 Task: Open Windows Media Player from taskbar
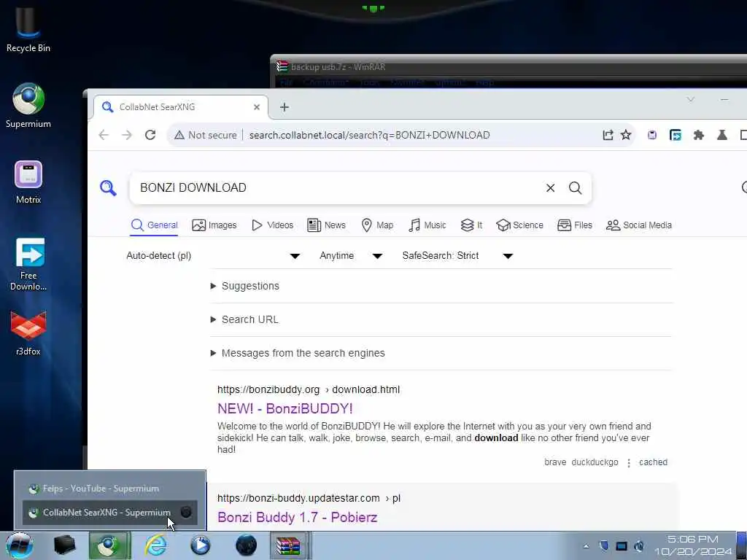pyautogui.click(x=200, y=545)
